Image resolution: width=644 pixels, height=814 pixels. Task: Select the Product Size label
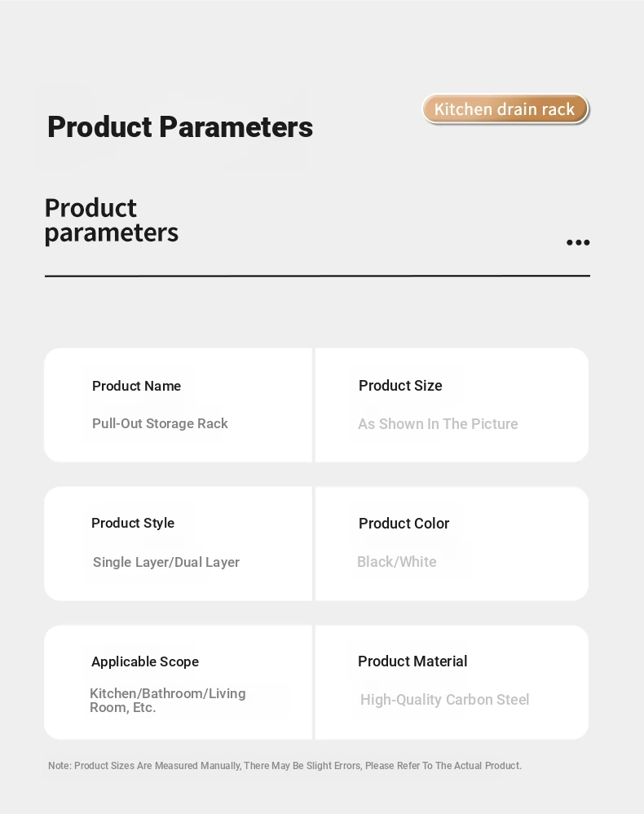(400, 386)
